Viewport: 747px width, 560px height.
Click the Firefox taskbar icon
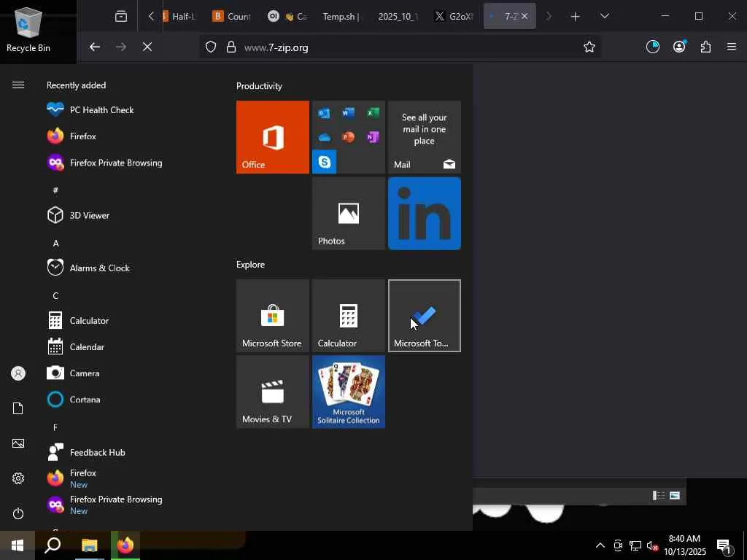pos(125,545)
